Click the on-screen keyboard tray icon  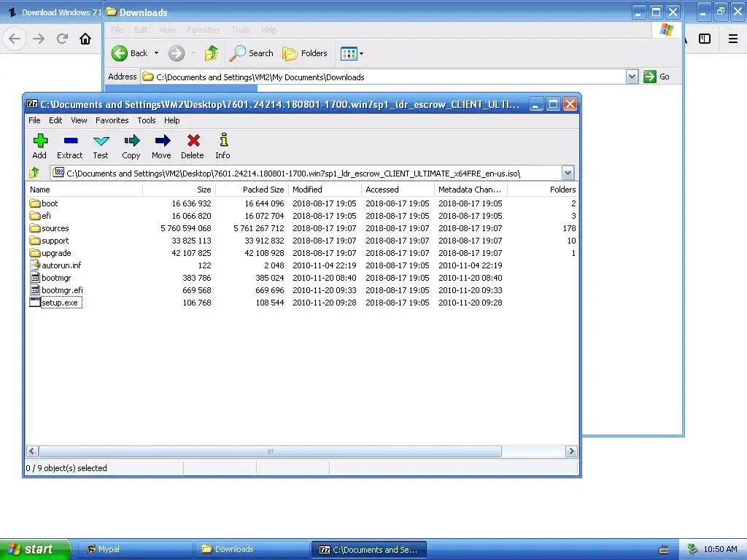tap(663, 550)
